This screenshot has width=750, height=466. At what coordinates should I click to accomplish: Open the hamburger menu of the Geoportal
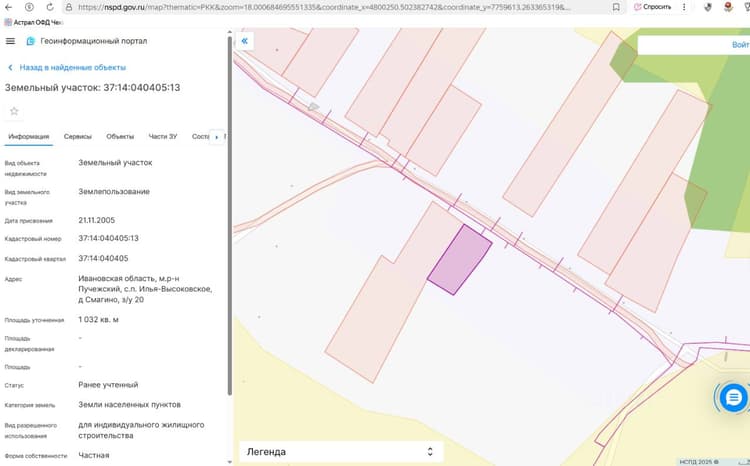[10, 41]
